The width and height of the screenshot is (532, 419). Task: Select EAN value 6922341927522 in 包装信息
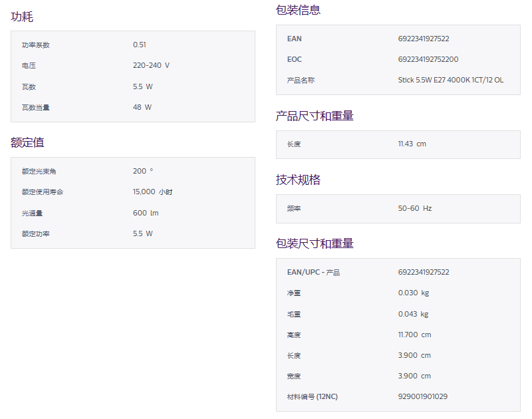pyautogui.click(x=424, y=39)
